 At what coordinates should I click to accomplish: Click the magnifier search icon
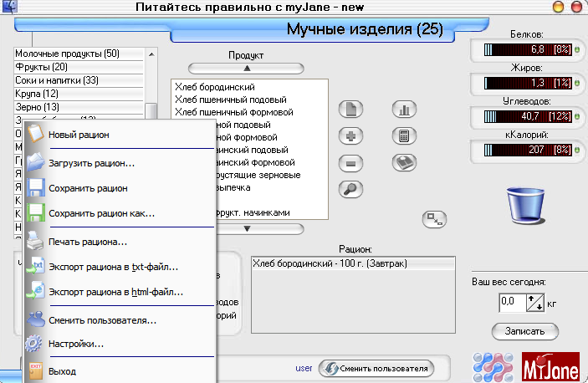350,189
